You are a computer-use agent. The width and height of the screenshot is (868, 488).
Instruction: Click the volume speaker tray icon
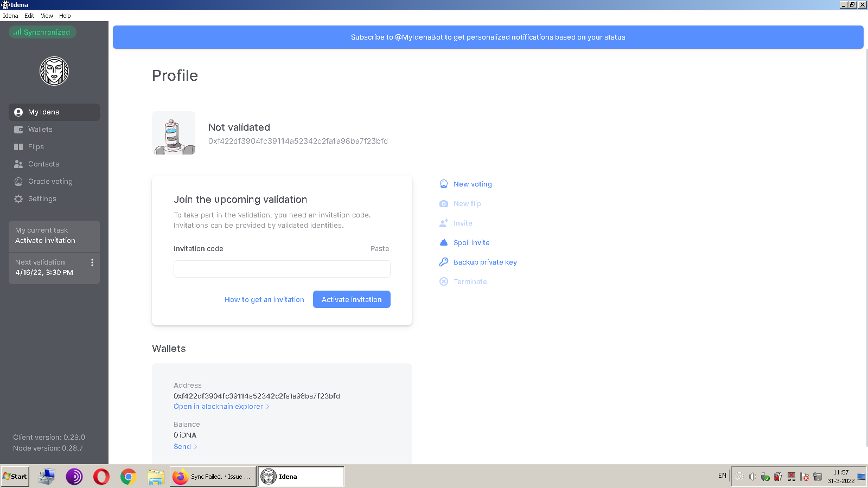752,477
